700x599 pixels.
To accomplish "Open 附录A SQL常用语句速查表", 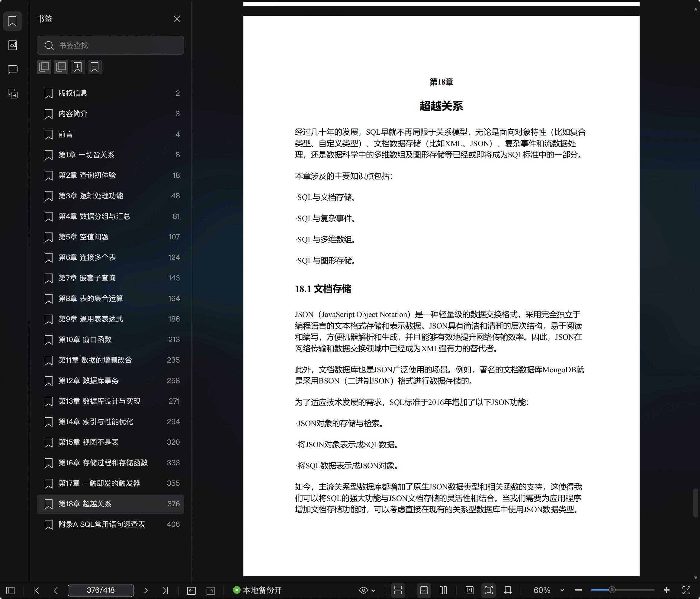I will click(111, 525).
